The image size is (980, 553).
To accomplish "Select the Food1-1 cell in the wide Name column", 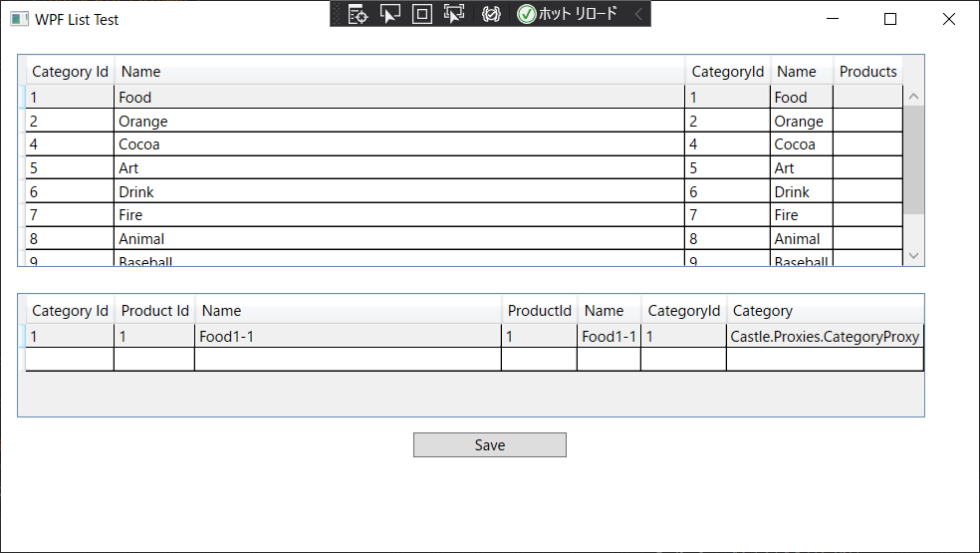I will [x=349, y=336].
